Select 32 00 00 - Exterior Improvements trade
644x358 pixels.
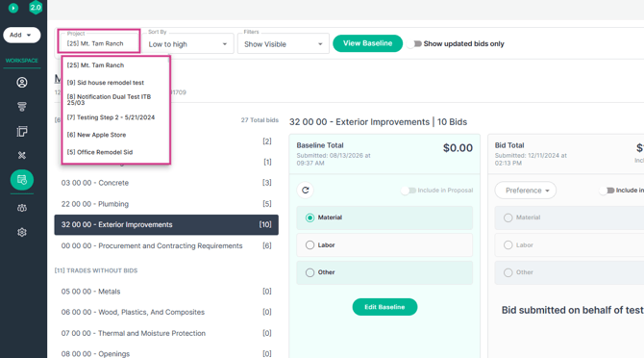pos(166,225)
